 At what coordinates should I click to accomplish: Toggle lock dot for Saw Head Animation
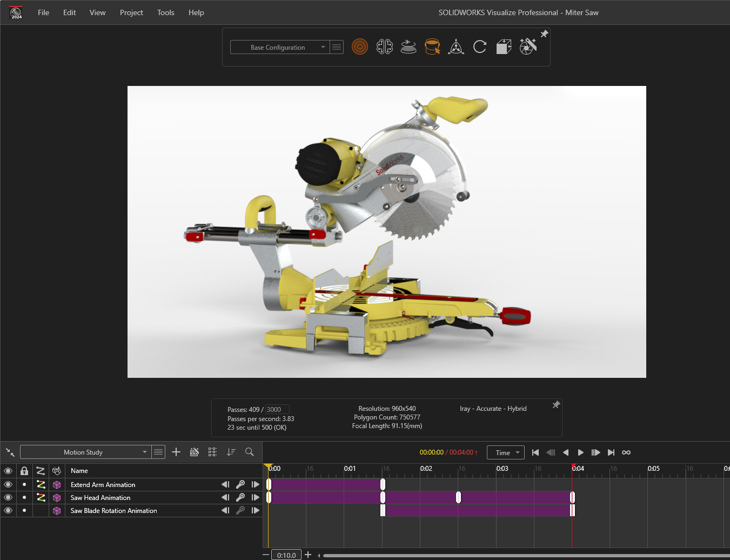[24, 497]
